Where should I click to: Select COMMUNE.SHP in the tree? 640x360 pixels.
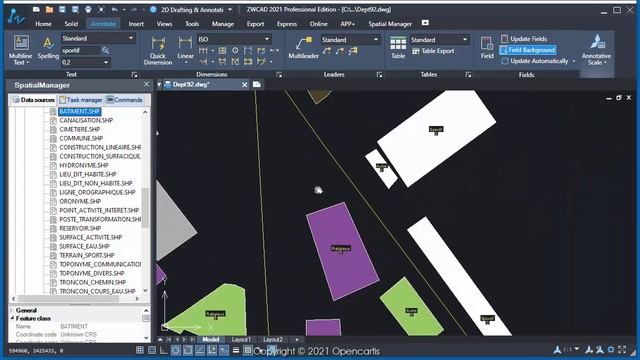(81, 138)
